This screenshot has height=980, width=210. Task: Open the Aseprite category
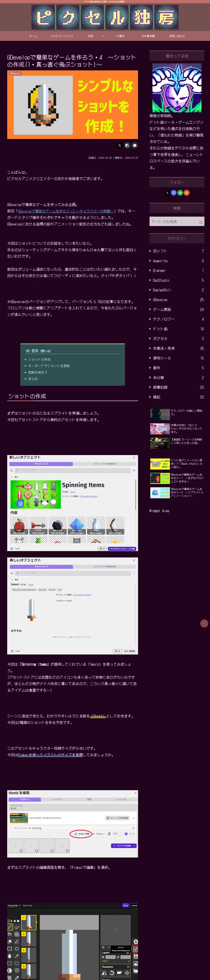176,261
